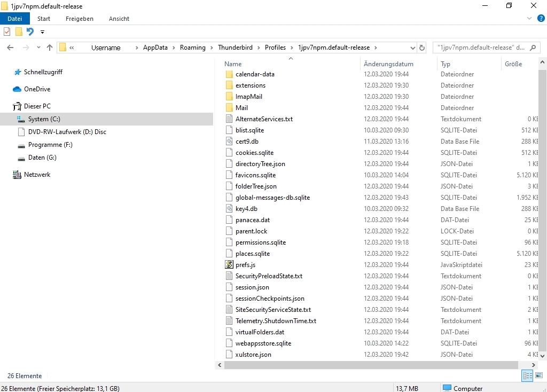Select the xulstore.json file
Screen dimensions: 547x392
tap(253, 355)
